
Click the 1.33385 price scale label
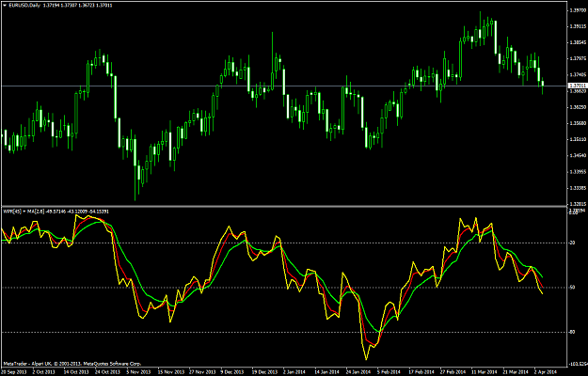pos(577,188)
